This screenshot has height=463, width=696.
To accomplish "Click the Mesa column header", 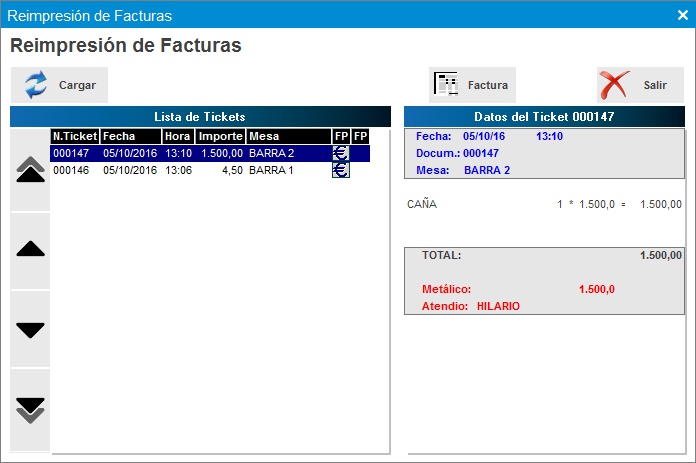I will 289,136.
